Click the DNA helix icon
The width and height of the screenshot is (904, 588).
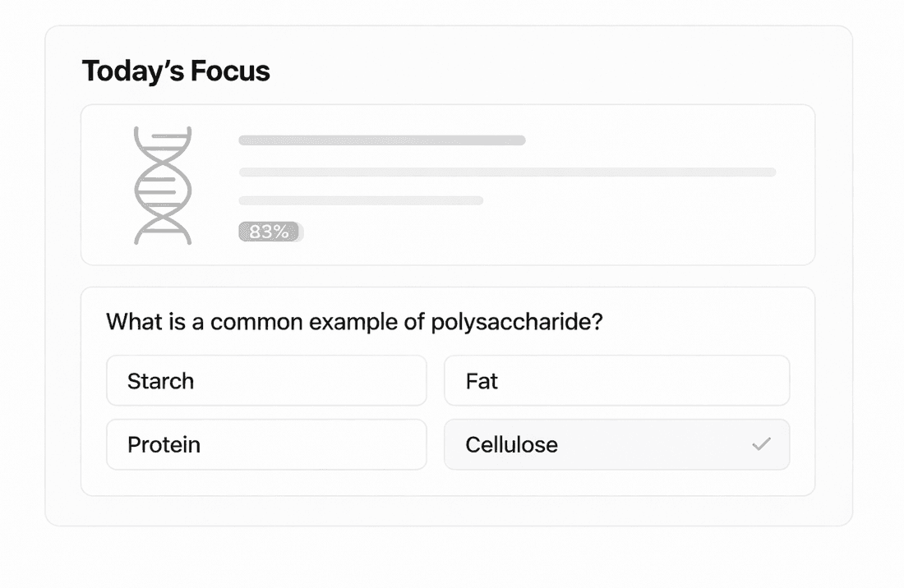point(163,186)
